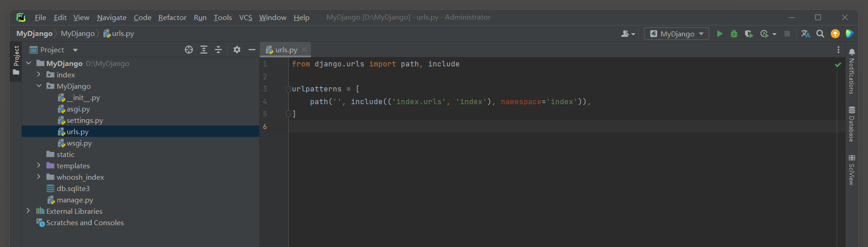868x247 pixels.
Task: Select opened file locate target icon
Action: point(189,50)
